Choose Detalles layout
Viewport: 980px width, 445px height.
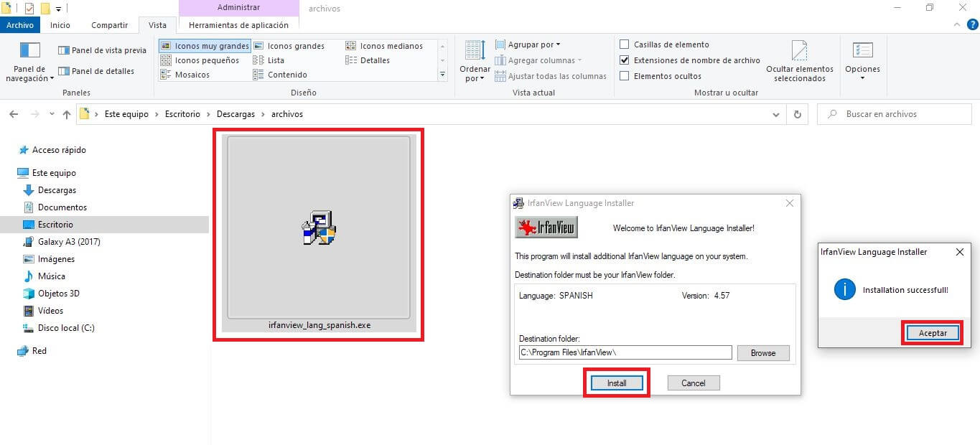(368, 60)
